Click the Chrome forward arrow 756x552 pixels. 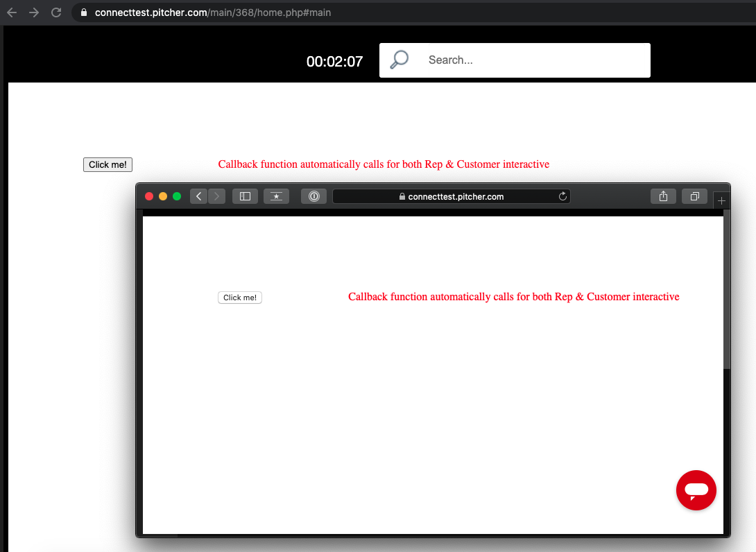click(34, 12)
